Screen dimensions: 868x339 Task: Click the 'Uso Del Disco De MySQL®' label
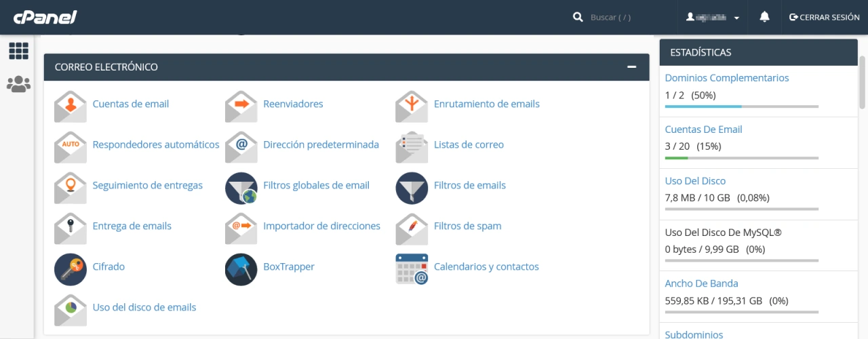(x=723, y=233)
